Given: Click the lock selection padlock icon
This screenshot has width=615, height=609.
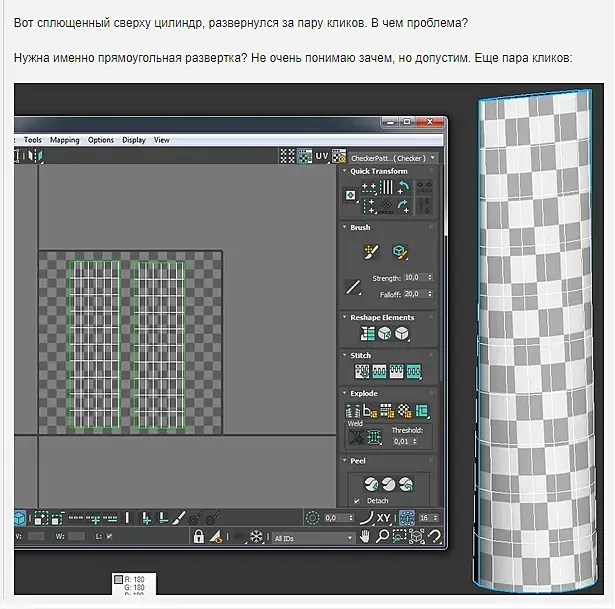Looking at the screenshot, I should [199, 536].
